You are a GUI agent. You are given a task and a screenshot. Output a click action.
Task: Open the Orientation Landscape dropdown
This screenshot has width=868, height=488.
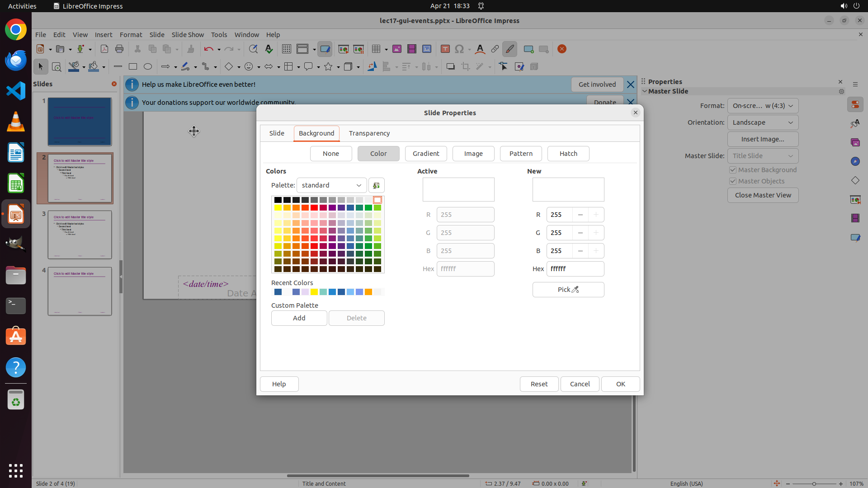(x=763, y=122)
